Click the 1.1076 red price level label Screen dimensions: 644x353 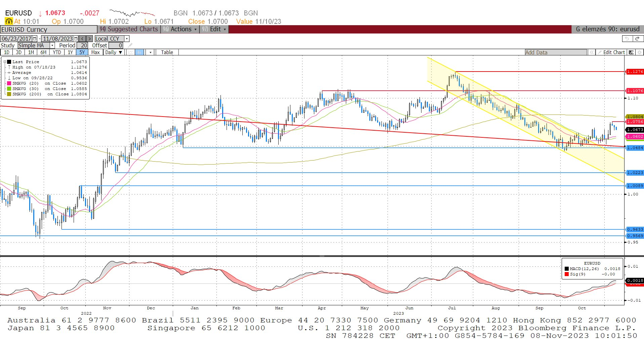pos(635,91)
